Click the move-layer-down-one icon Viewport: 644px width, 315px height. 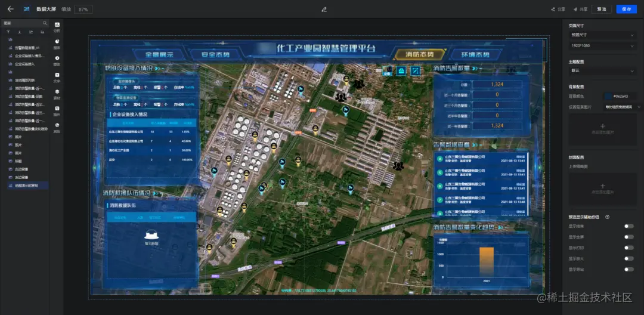pyautogui.click(x=42, y=32)
